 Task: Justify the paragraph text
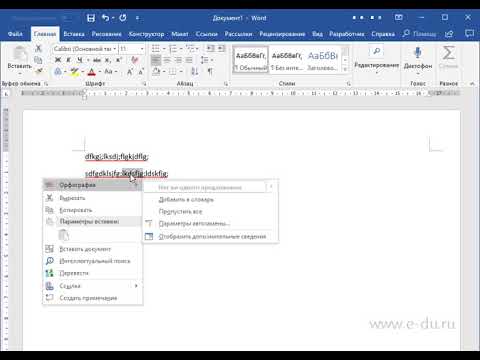point(189,60)
